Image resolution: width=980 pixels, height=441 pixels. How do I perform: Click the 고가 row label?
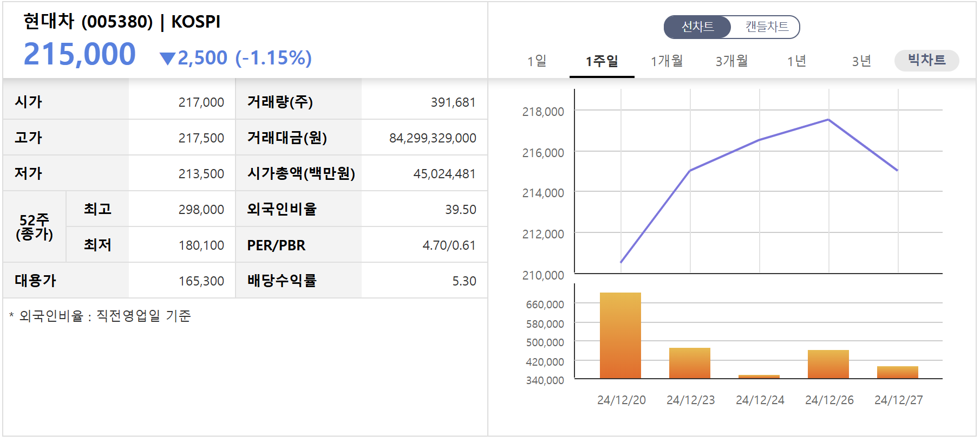point(28,138)
